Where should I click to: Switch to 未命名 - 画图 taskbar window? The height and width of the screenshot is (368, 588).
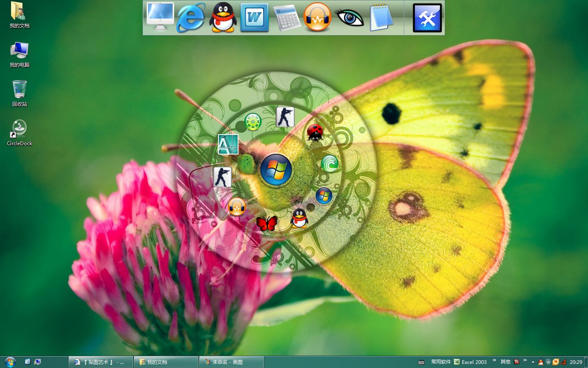point(232,362)
